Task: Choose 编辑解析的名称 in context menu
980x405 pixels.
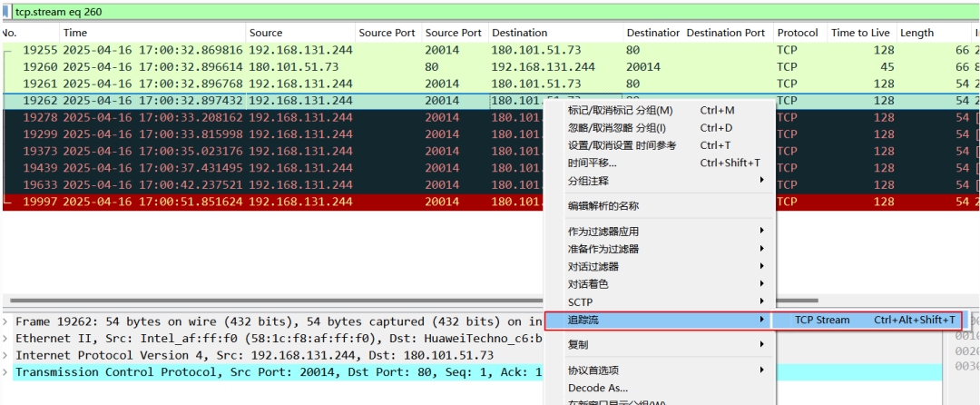Action: pyautogui.click(x=659, y=205)
